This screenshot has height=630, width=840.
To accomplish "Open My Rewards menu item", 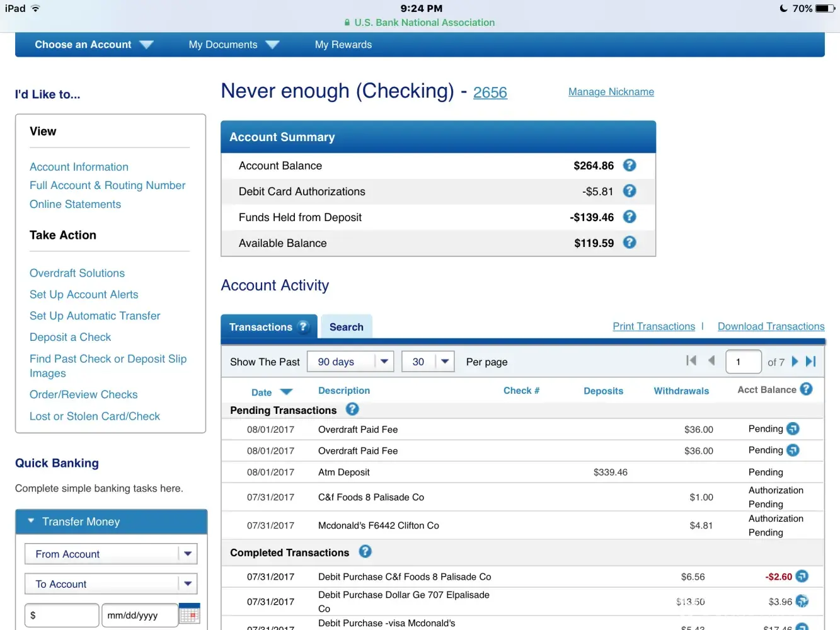I will 343,45.
